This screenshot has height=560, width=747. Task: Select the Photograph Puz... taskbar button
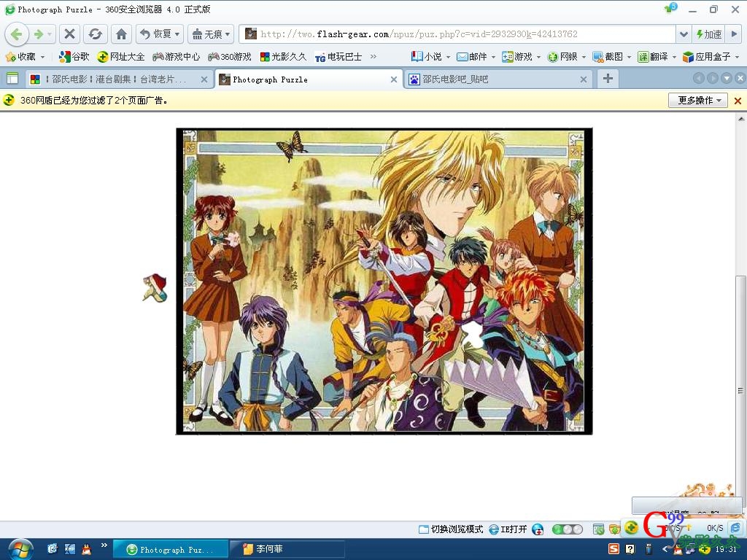click(x=171, y=550)
